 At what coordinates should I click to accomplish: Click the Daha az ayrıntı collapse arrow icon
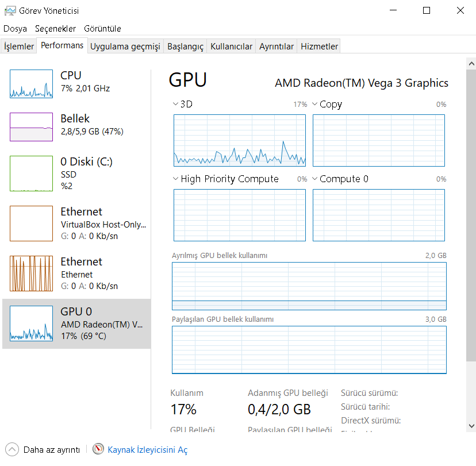(12, 449)
